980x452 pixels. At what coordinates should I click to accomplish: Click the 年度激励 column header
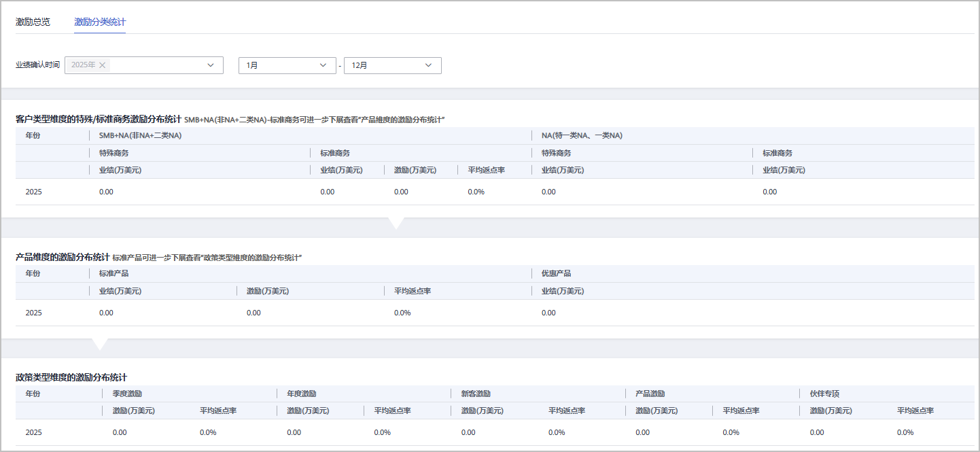point(301,394)
